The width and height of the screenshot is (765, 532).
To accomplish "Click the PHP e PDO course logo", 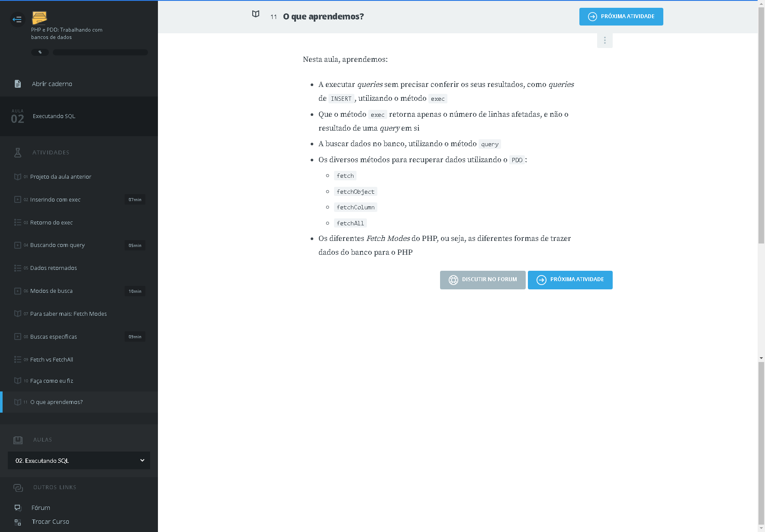I will point(39,18).
